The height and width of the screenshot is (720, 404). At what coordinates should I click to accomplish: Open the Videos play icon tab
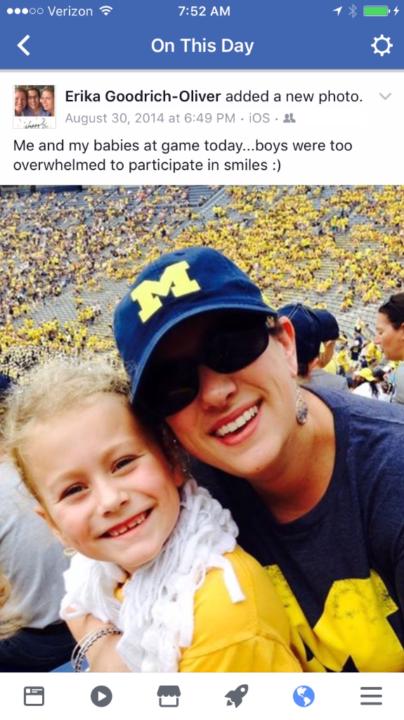pyautogui.click(x=101, y=696)
